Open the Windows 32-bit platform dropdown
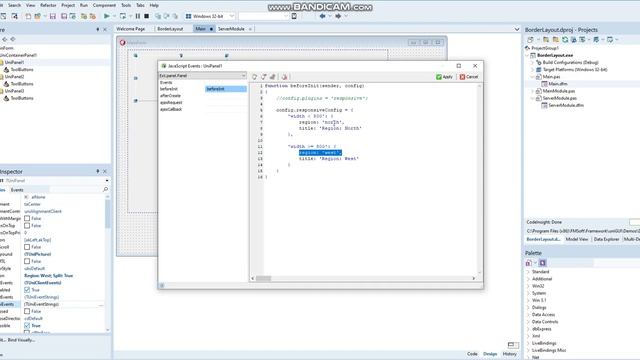 [x=231, y=16]
